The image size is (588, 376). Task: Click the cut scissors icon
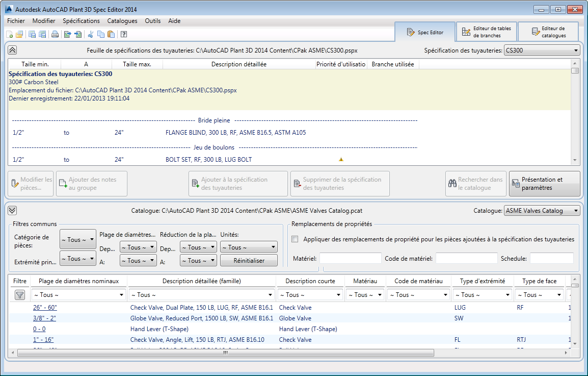90,35
